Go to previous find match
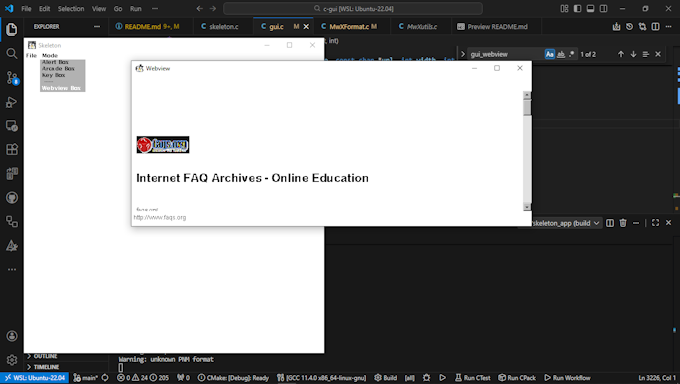The height and width of the screenshot is (384, 680). (x=621, y=54)
